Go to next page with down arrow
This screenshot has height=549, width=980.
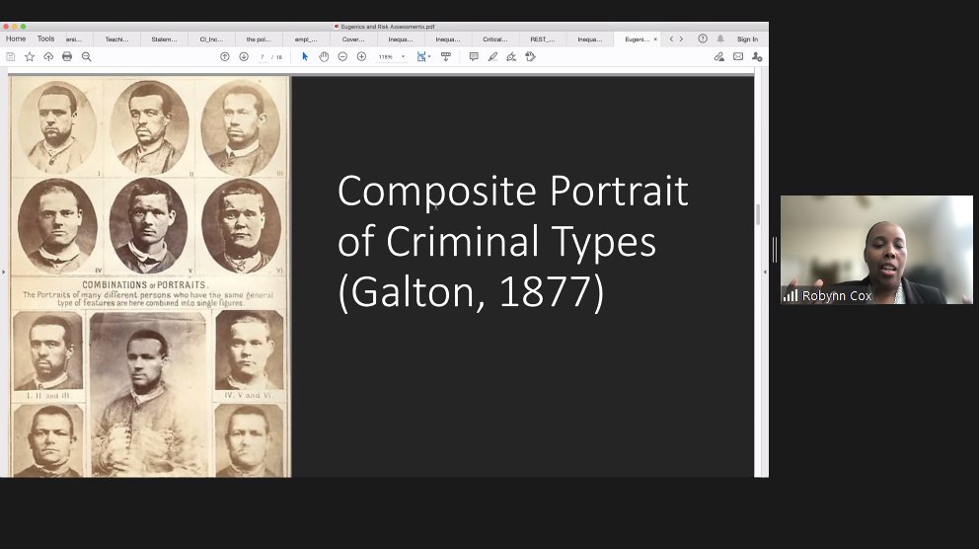[x=244, y=57]
